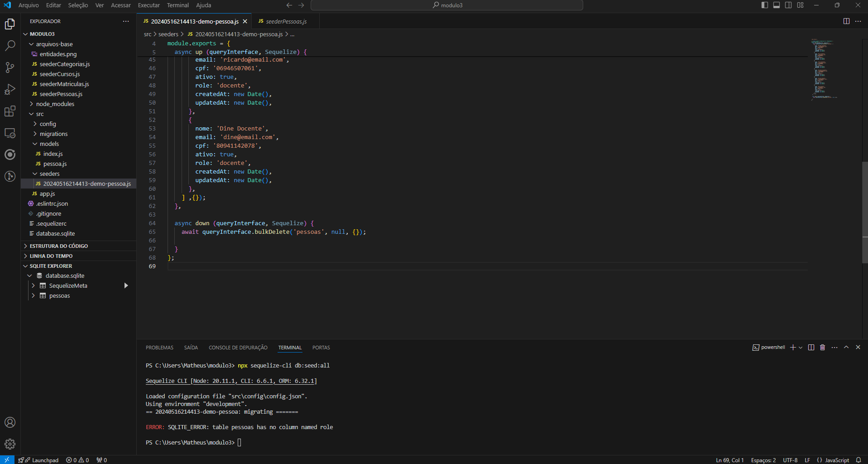Open the Source Control view
Viewport: 868px width, 464px height.
point(10,68)
